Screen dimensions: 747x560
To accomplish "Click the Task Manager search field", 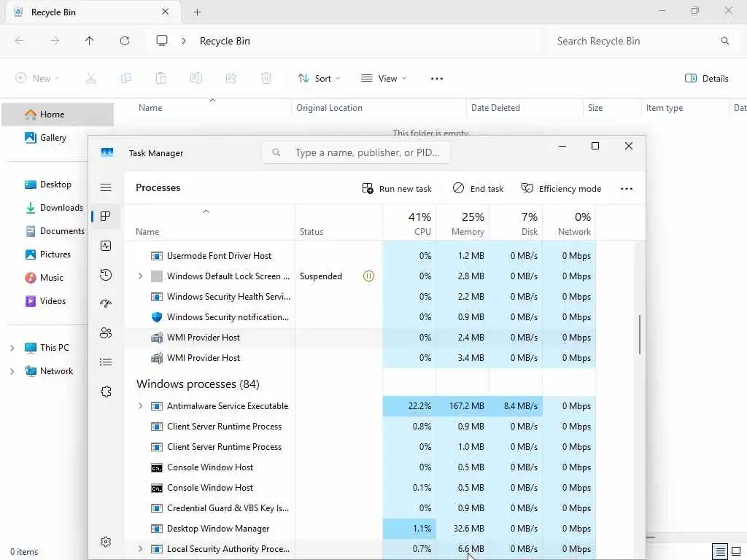I will (x=356, y=153).
